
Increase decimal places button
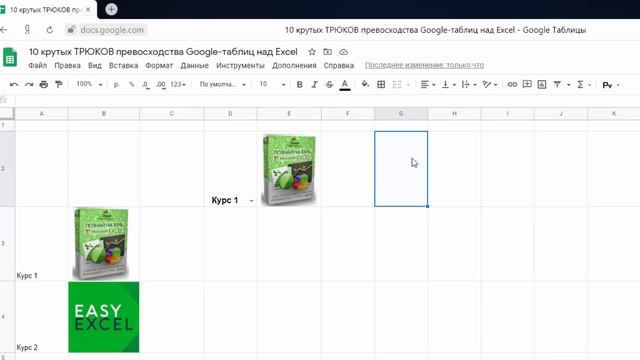pyautogui.click(x=161, y=84)
